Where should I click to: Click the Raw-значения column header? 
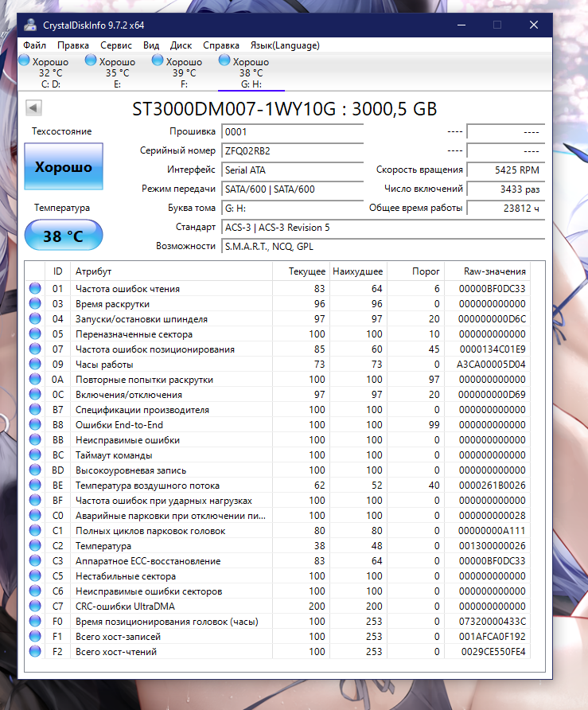[x=487, y=271]
